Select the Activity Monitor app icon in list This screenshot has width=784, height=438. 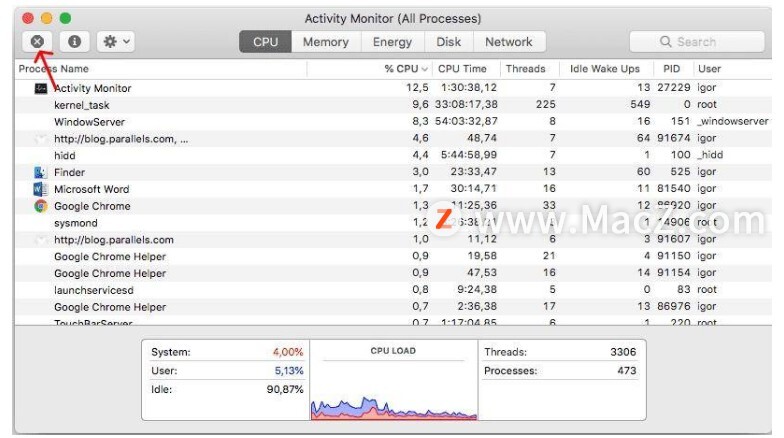40,88
